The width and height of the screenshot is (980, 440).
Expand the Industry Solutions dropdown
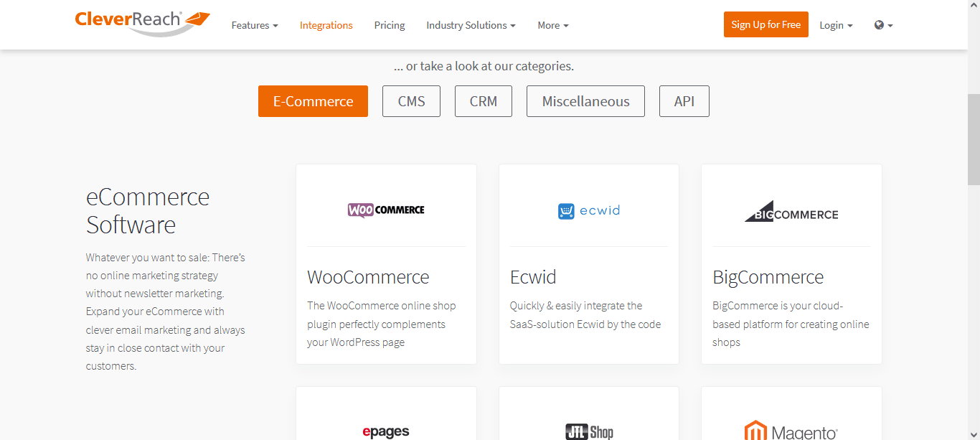coord(471,25)
